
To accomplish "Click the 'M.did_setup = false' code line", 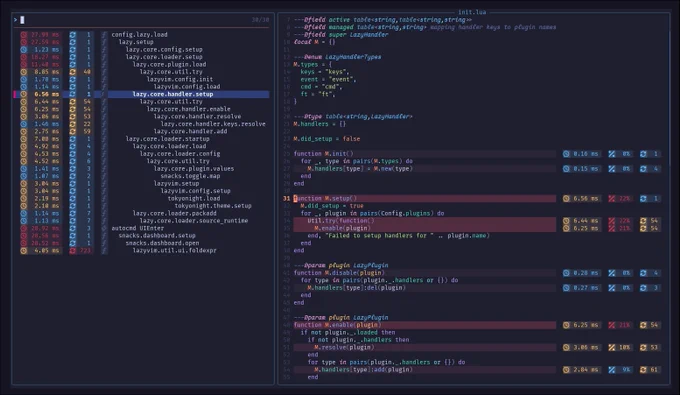I will click(327, 139).
